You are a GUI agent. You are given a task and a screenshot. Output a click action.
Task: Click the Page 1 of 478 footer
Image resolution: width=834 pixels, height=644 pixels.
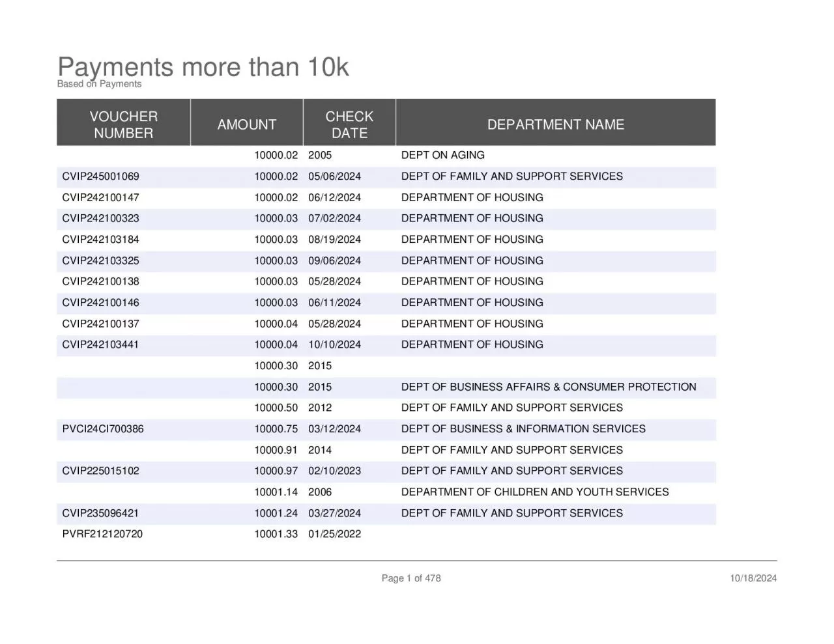tap(411, 578)
